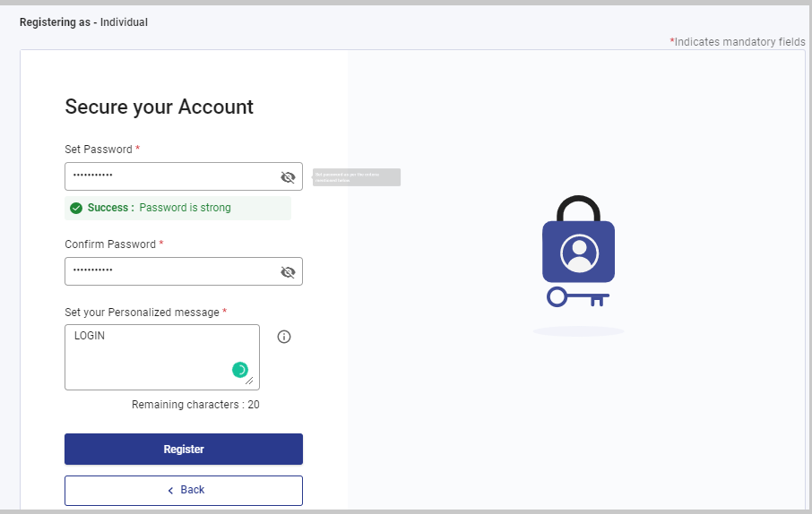Click the left chevron on the Back button
Viewport: 812px width, 514px height.
point(170,491)
